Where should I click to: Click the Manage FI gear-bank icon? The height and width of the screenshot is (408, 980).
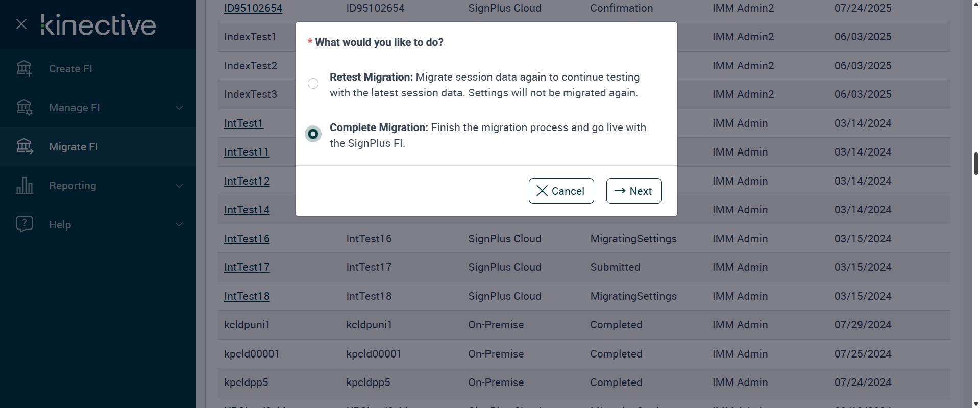(x=24, y=108)
